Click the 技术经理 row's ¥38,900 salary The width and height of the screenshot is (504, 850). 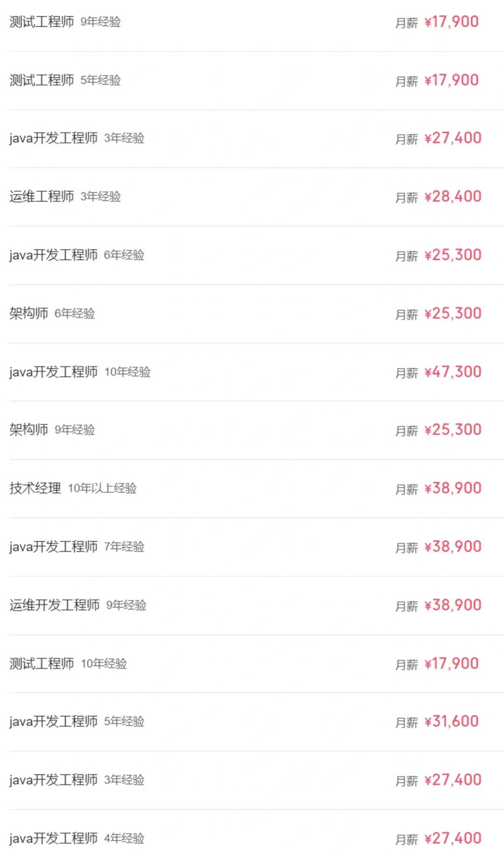[x=453, y=489]
